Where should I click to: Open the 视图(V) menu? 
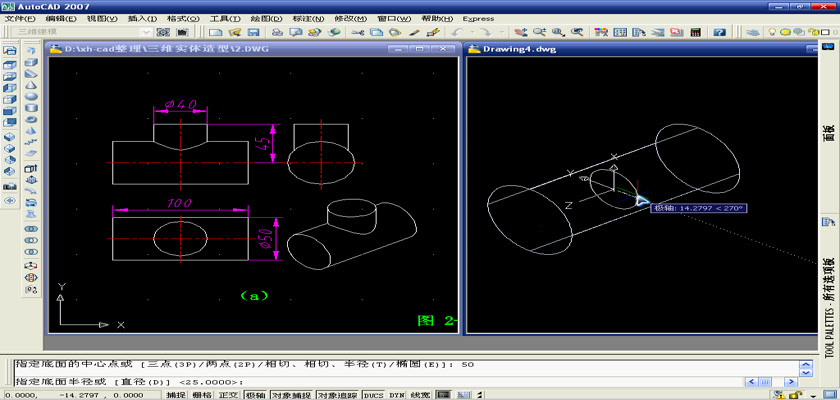[102, 19]
